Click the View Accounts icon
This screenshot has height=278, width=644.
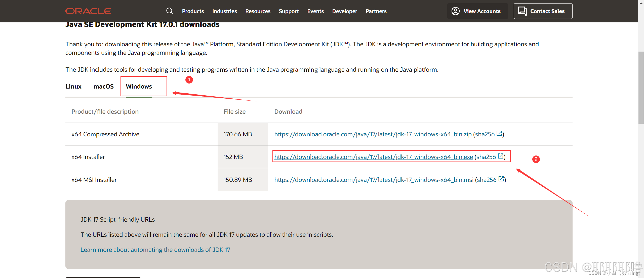tap(455, 11)
